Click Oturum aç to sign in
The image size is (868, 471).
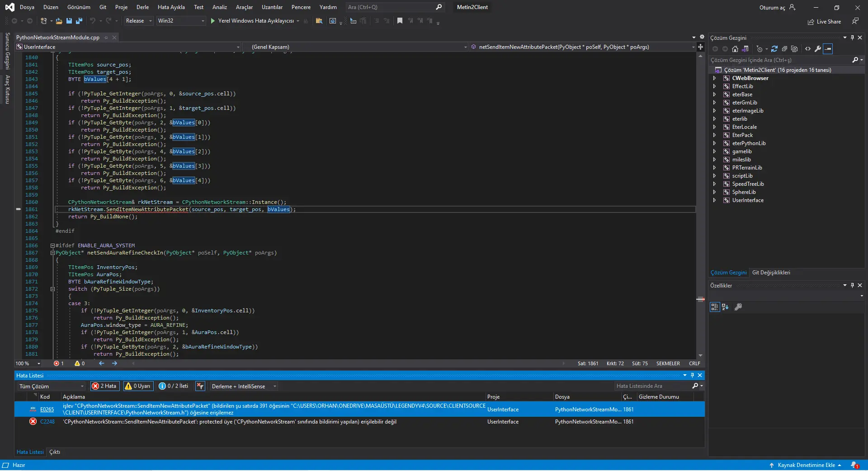778,7
